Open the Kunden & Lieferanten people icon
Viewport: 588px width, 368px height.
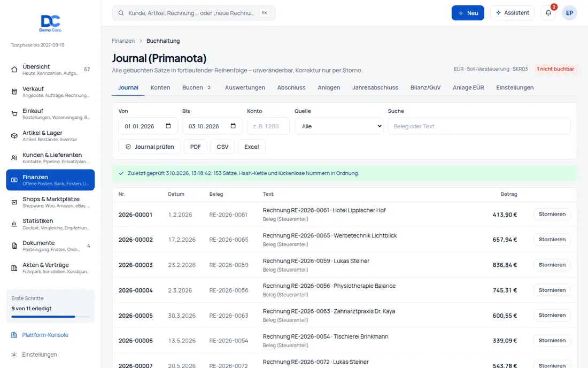[14, 158]
